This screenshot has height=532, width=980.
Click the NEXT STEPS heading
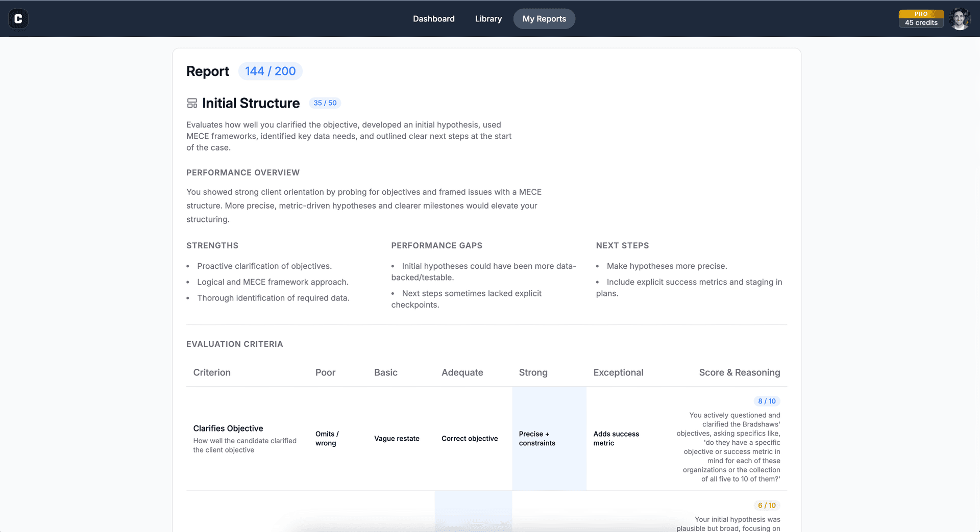pos(622,246)
